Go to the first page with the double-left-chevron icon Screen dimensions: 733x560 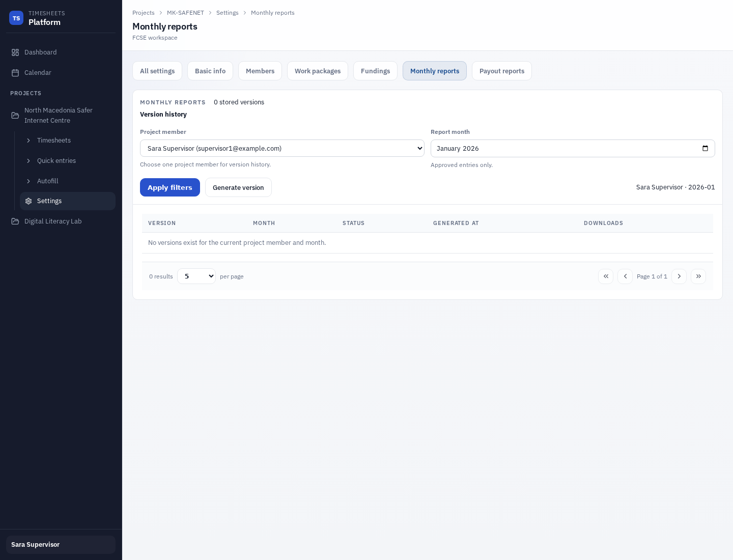click(x=606, y=276)
